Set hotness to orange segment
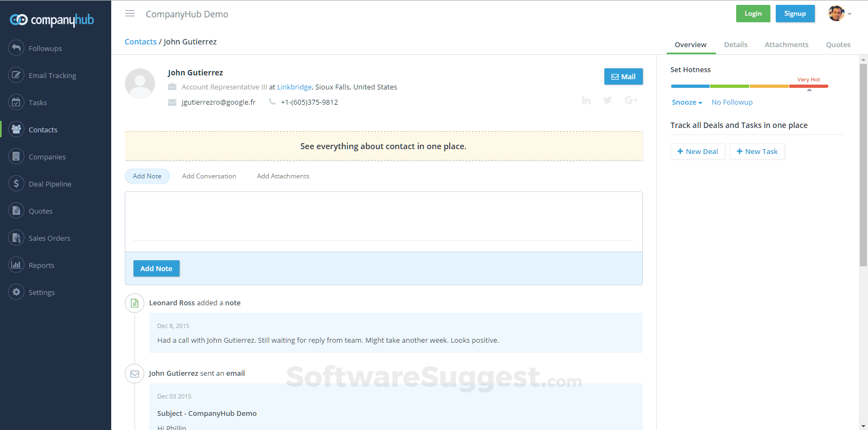The width and height of the screenshot is (868, 430). tap(769, 86)
